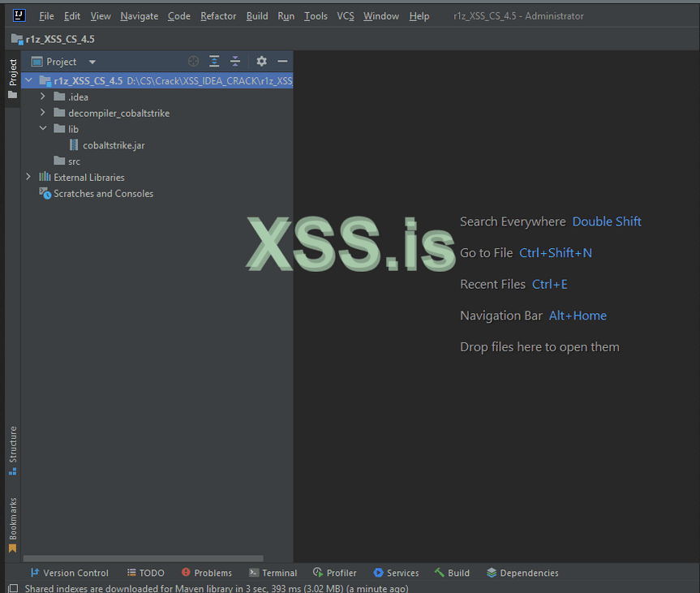This screenshot has height=593, width=700.
Task: Open the Services tool window
Action: [x=396, y=573]
